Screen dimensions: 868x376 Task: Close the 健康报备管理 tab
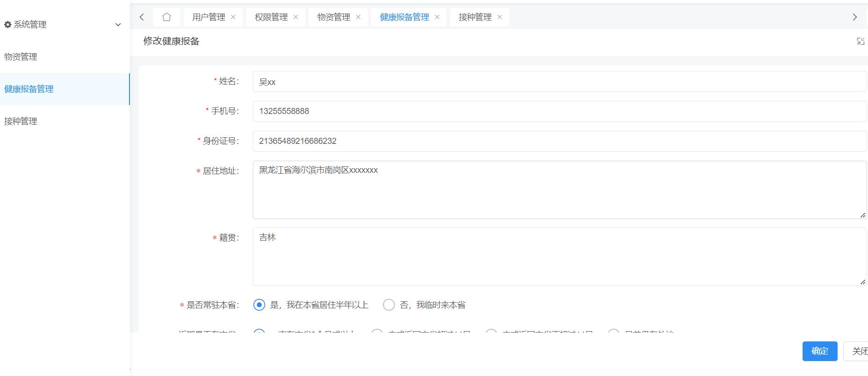(438, 17)
